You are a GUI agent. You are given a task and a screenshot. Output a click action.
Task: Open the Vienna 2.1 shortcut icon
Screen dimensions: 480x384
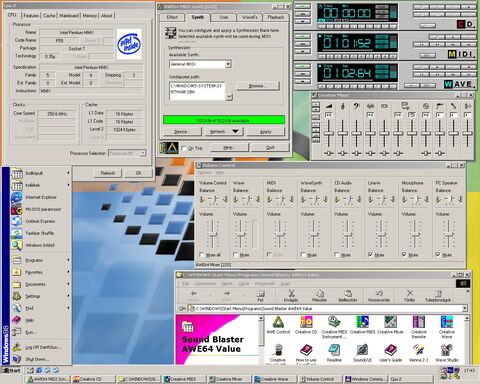pyautogui.click(x=418, y=350)
